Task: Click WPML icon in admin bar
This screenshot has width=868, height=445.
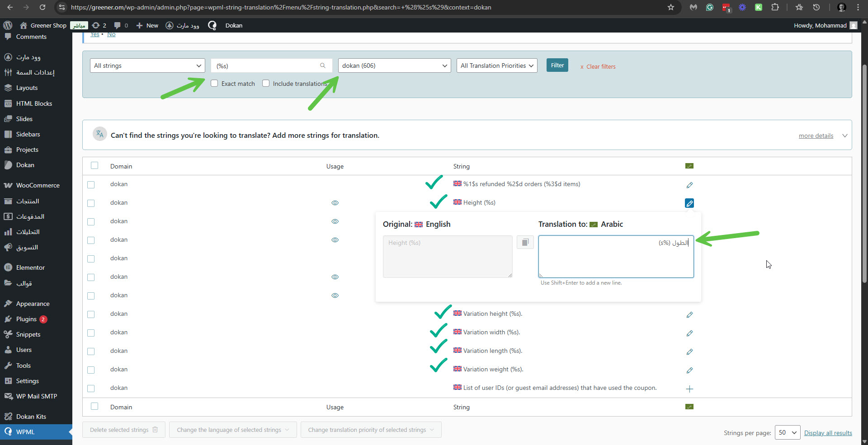Action: [x=212, y=25]
